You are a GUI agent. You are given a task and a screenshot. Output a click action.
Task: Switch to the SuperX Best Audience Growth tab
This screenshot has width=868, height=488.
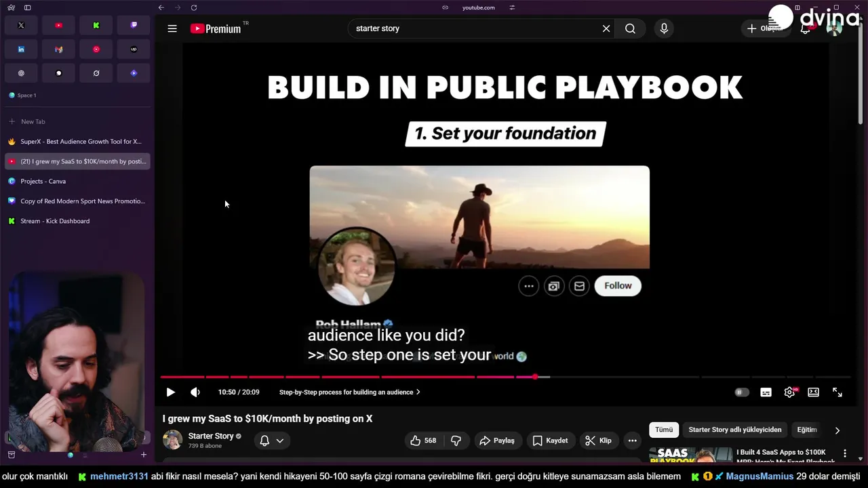pyautogui.click(x=77, y=142)
